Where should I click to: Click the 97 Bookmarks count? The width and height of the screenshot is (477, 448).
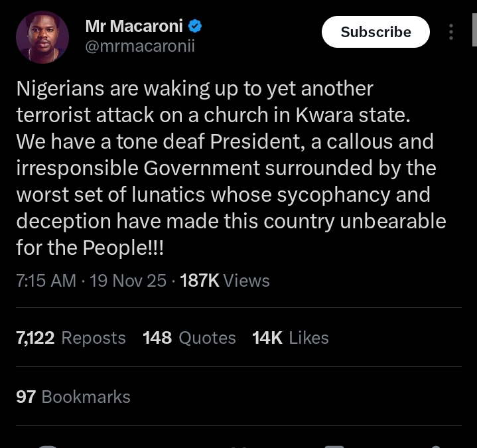(x=73, y=397)
